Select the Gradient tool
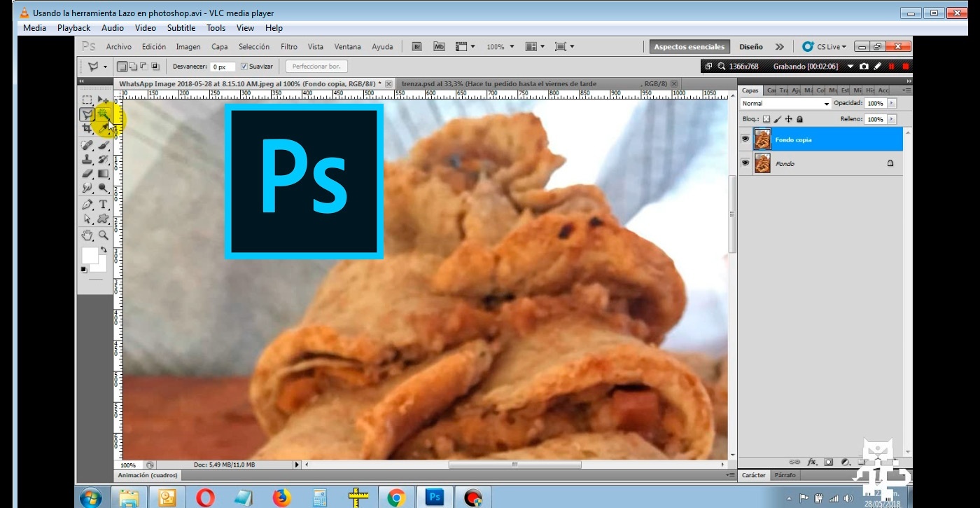Viewport: 980px width, 508px height. (104, 174)
